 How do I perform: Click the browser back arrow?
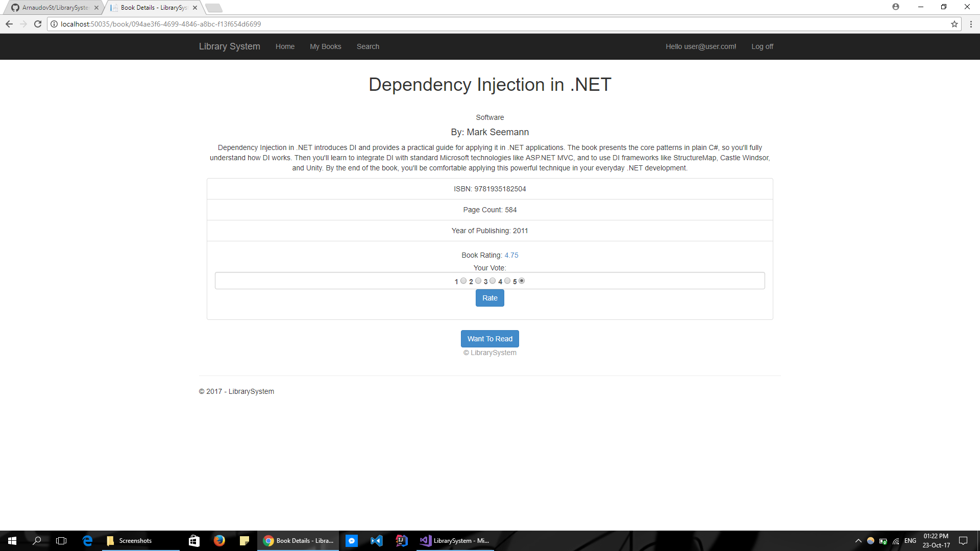(9, 24)
